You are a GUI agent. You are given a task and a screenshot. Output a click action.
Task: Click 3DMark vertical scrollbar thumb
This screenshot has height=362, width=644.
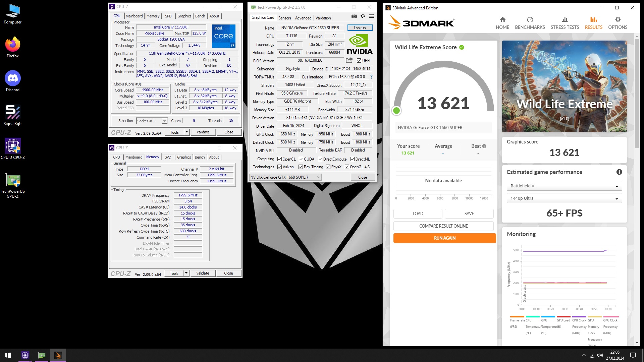[x=637, y=93]
